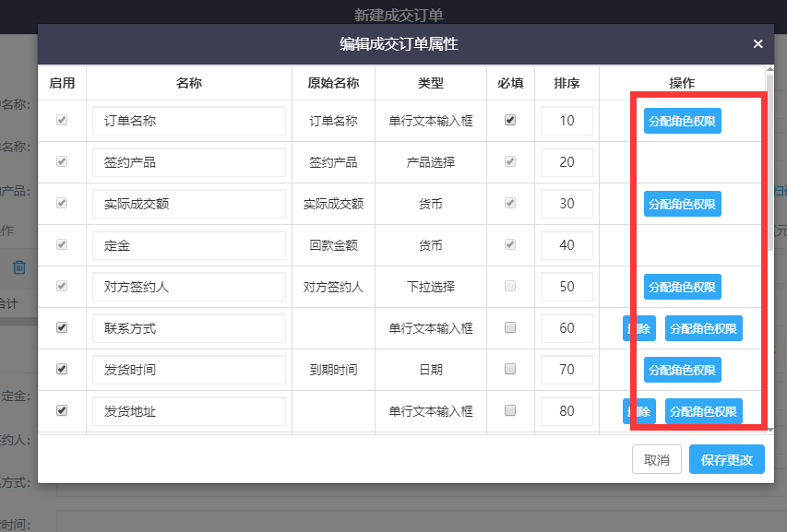This screenshot has width=787, height=532.
Task: Edit the 对方签约人 name field
Action: tap(189, 287)
